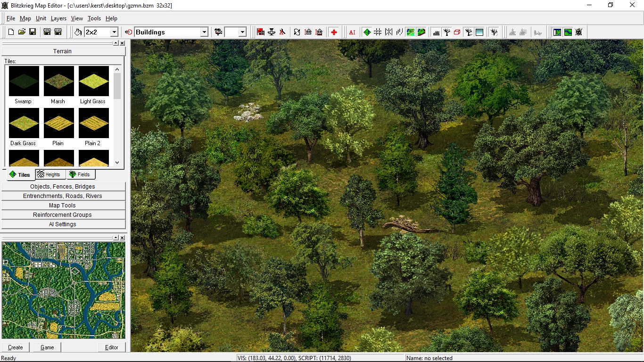Click the bowtie-shaped toolbar icon
The image size is (644, 362).
click(x=388, y=32)
